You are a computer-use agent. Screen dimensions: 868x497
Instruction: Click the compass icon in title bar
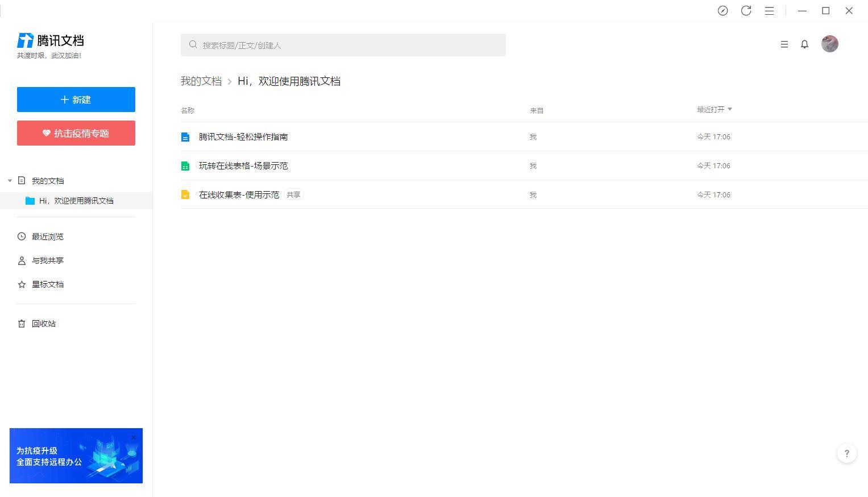click(x=722, y=11)
